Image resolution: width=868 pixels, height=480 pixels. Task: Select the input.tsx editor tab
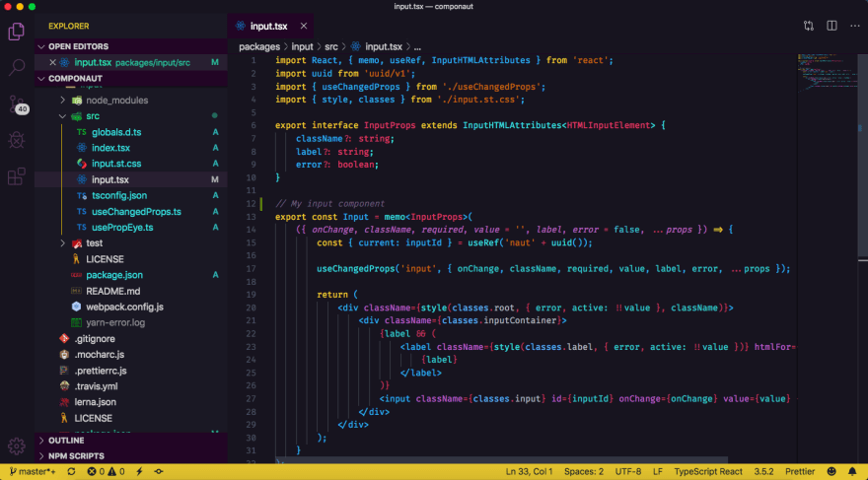click(270, 26)
